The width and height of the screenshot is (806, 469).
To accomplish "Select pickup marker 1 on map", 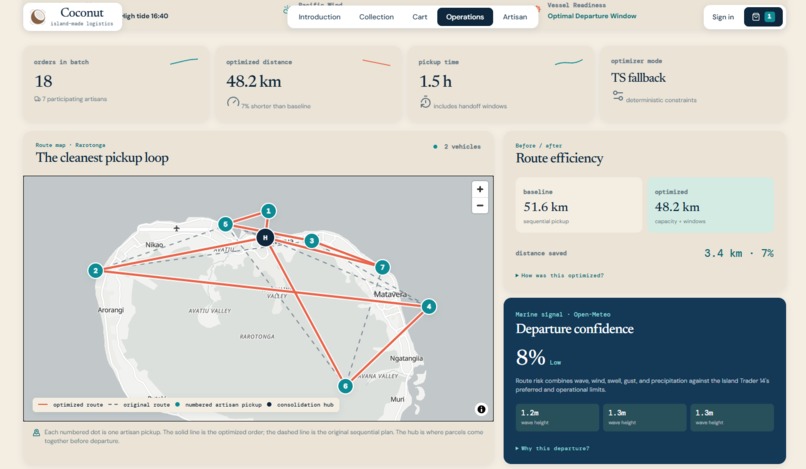I will click(268, 211).
